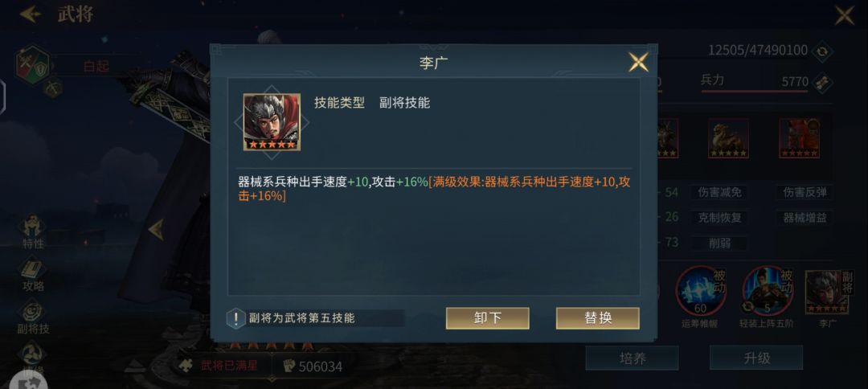This screenshot has height=389, width=868.
Task: Select the 副将技 sidebar icon
Action: tap(33, 317)
